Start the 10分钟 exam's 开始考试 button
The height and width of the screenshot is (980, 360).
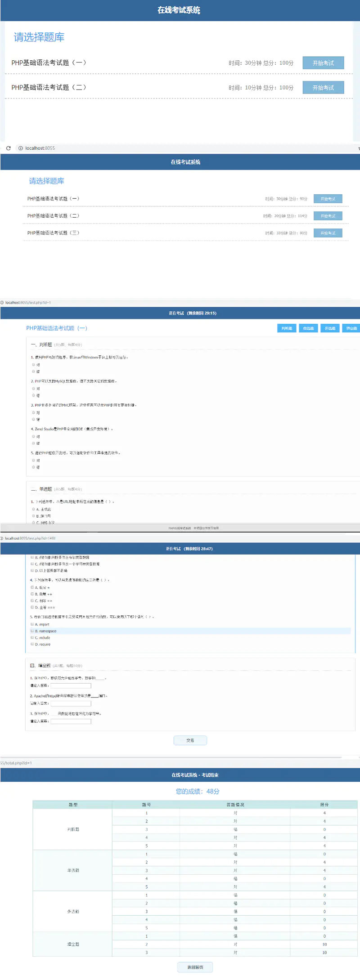pyautogui.click(x=323, y=88)
